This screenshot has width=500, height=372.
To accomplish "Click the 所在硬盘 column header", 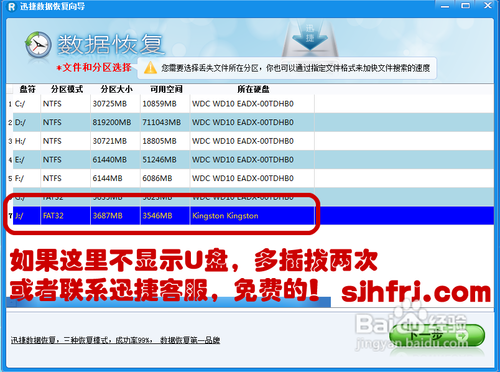I will coord(253,89).
